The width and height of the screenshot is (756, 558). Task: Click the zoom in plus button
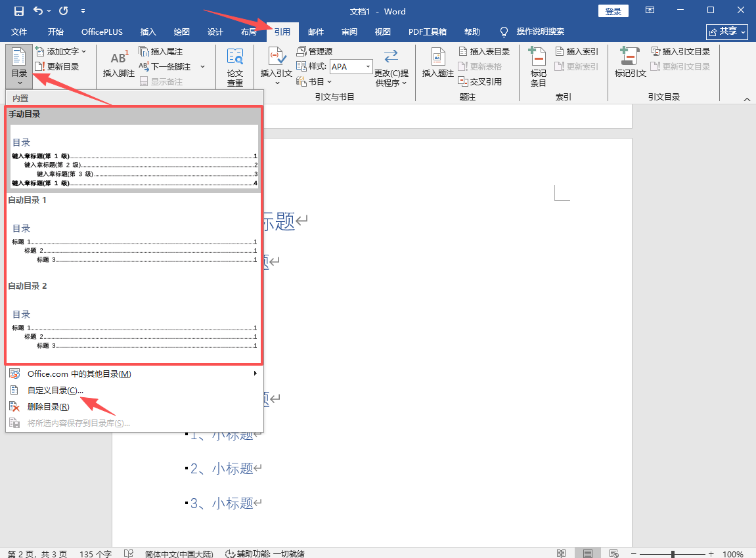(x=711, y=553)
